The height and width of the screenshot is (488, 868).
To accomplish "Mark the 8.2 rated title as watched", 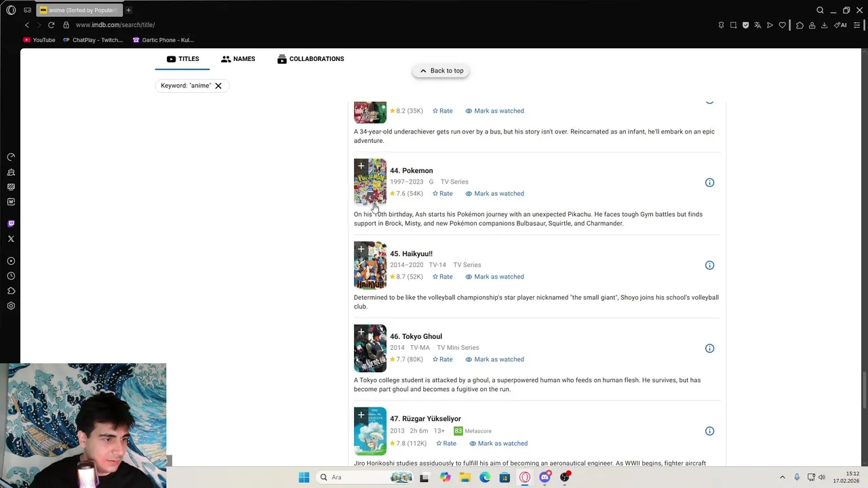I will coord(494,111).
